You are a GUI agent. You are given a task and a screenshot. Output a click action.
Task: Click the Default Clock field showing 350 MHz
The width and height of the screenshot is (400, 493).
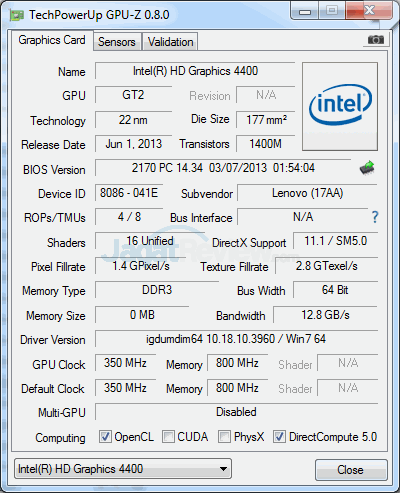(x=125, y=388)
